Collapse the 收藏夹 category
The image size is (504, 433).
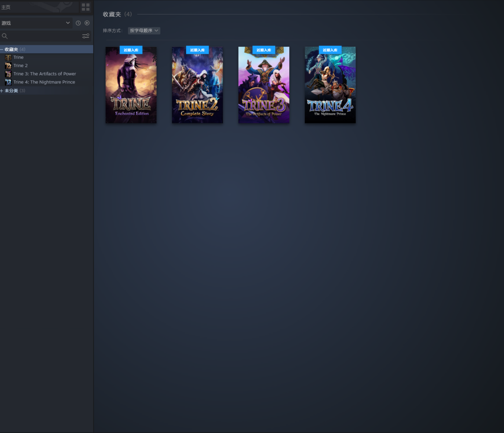2,49
